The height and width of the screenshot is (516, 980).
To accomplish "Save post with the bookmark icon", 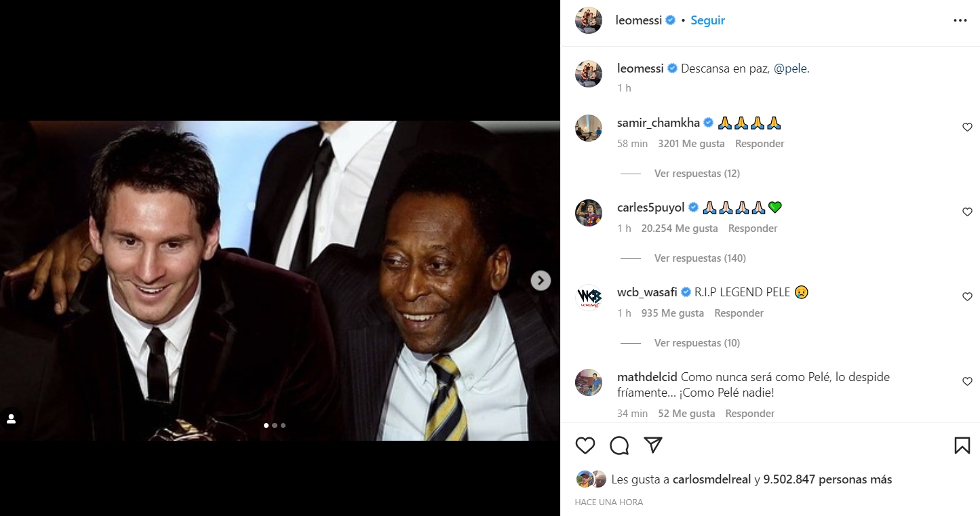I will point(962,445).
